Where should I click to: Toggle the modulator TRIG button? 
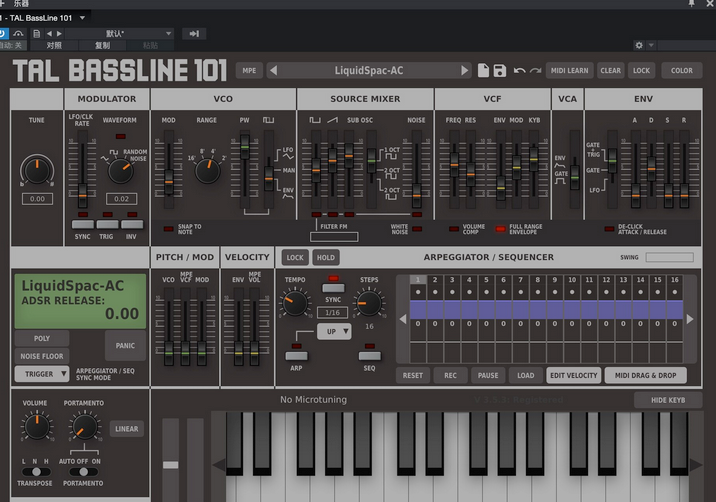click(x=107, y=224)
